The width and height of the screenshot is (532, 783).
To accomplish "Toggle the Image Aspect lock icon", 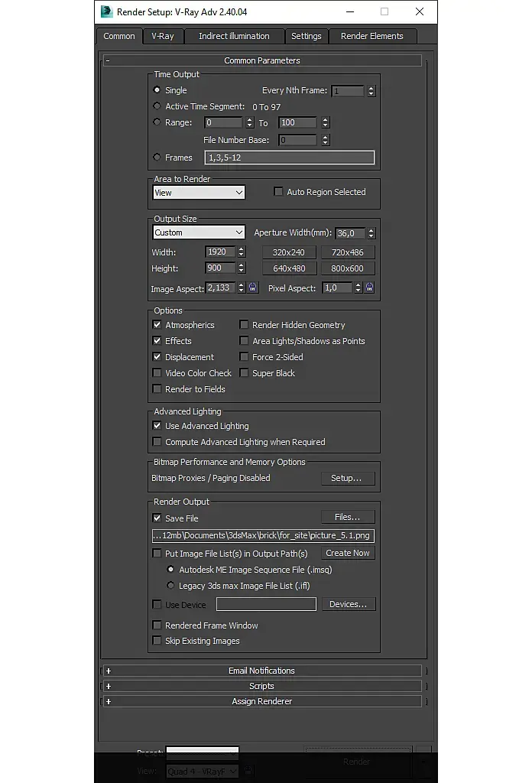I will pos(252,288).
